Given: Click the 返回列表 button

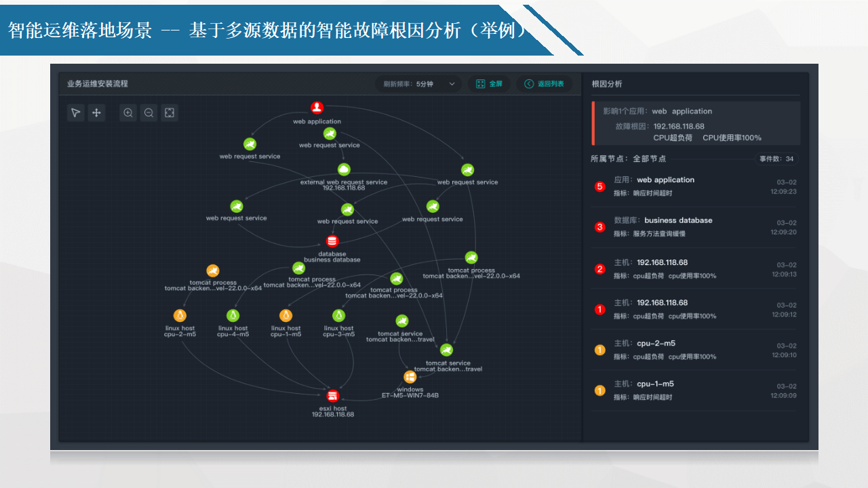Looking at the screenshot, I should [x=544, y=84].
